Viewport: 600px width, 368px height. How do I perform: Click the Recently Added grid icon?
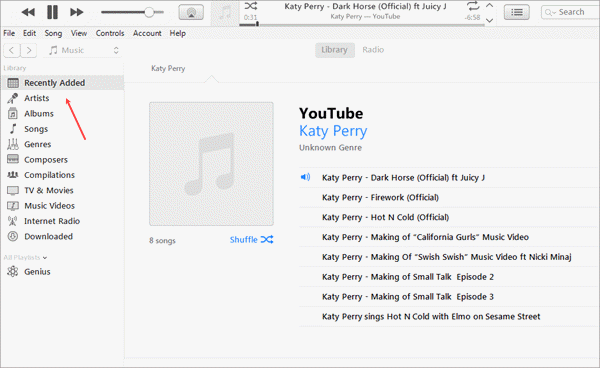tap(13, 83)
